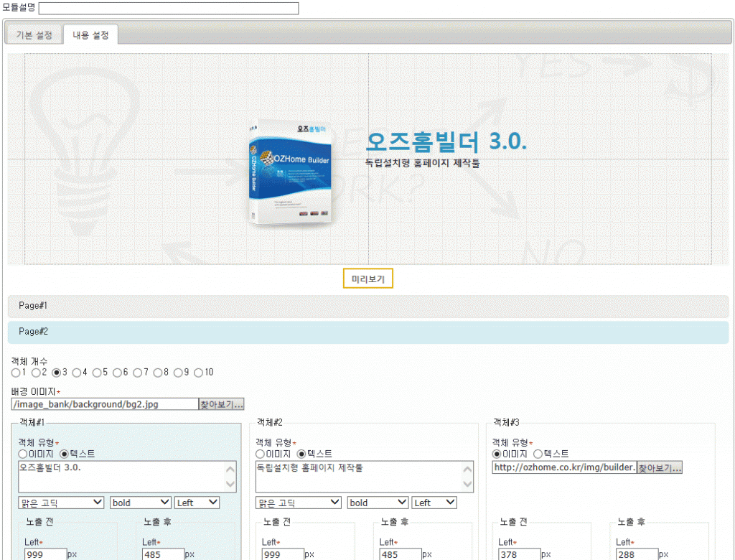Image resolution: width=735 pixels, height=560 pixels.
Task: Click the 객체#3 image URL field
Action: tap(564, 467)
